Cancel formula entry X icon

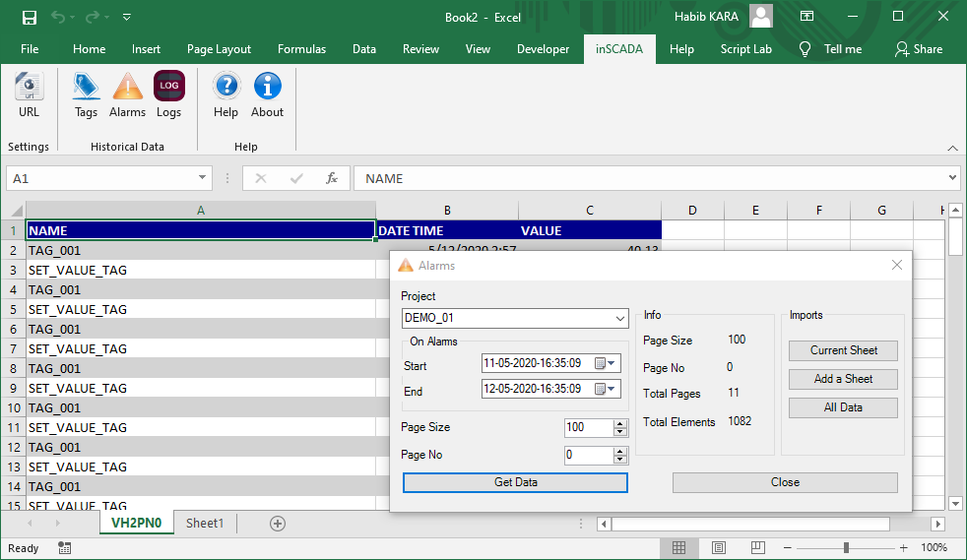[x=261, y=179]
